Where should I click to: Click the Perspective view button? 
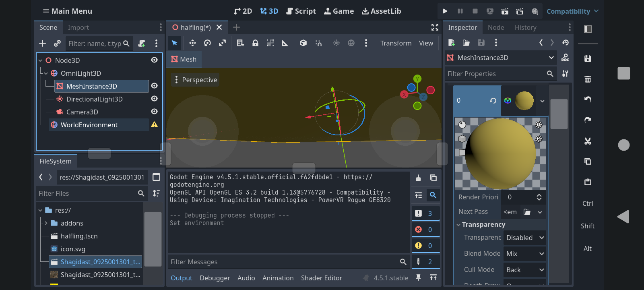[195, 80]
